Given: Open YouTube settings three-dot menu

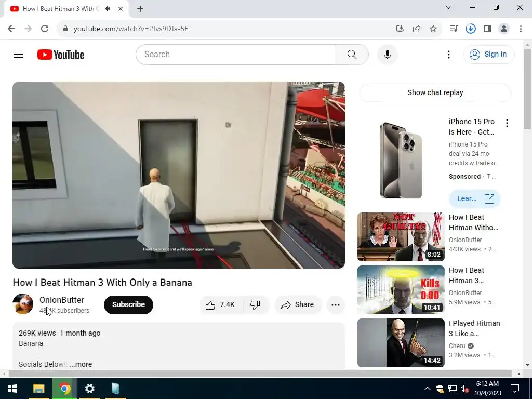Looking at the screenshot, I should pos(448,54).
